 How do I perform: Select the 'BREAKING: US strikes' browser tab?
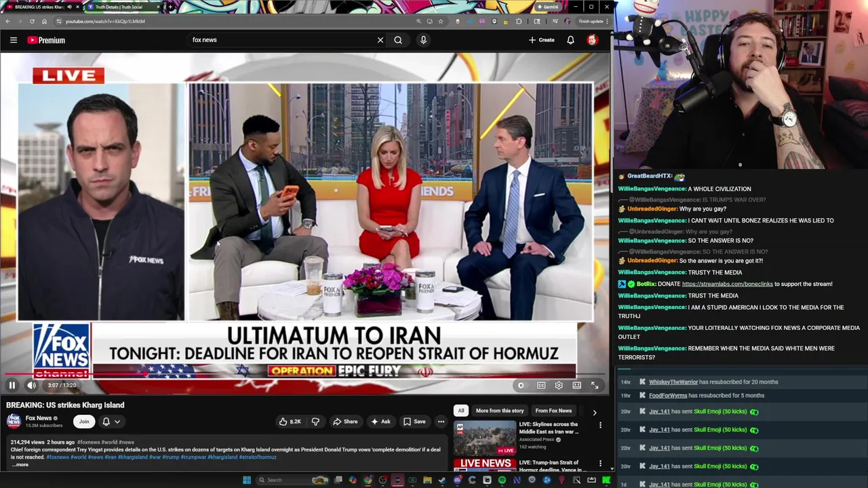(41, 7)
